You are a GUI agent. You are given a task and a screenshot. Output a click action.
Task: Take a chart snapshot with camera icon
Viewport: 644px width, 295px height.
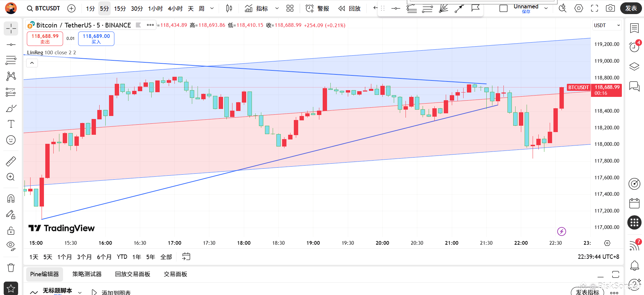click(x=610, y=8)
